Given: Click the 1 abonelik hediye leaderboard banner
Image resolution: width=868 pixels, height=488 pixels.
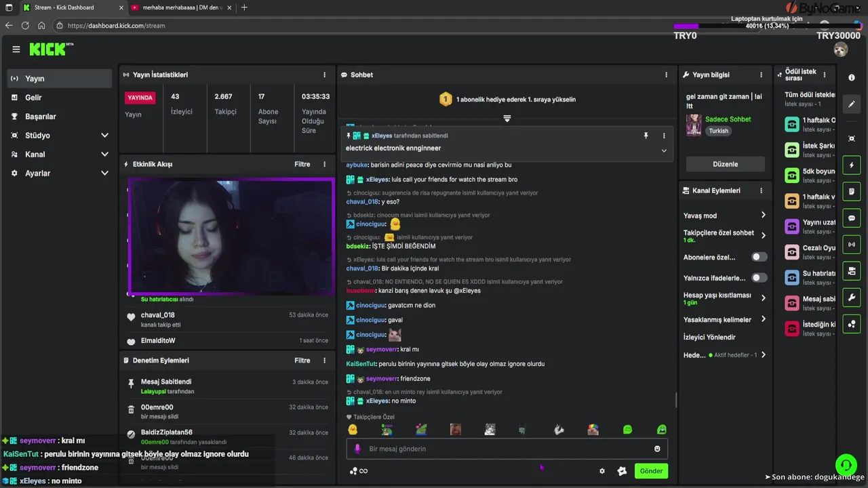Looking at the screenshot, I should (507, 100).
